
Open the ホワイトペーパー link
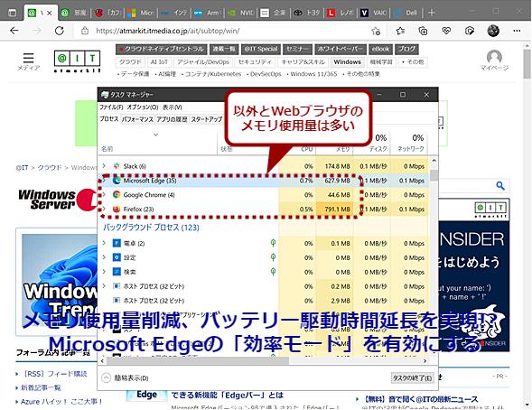pos(341,49)
